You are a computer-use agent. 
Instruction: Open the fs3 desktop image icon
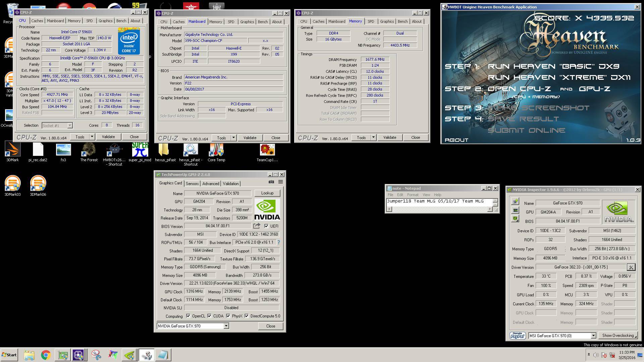pyautogui.click(x=63, y=152)
